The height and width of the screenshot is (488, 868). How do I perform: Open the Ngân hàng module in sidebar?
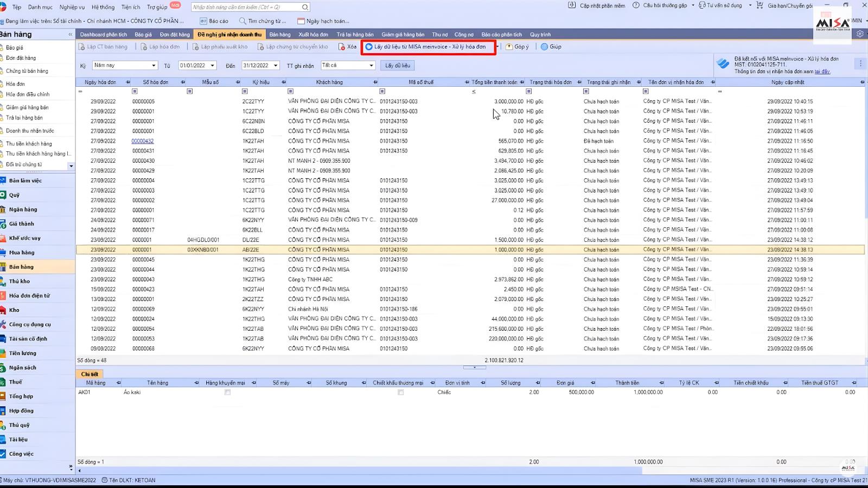click(23, 209)
